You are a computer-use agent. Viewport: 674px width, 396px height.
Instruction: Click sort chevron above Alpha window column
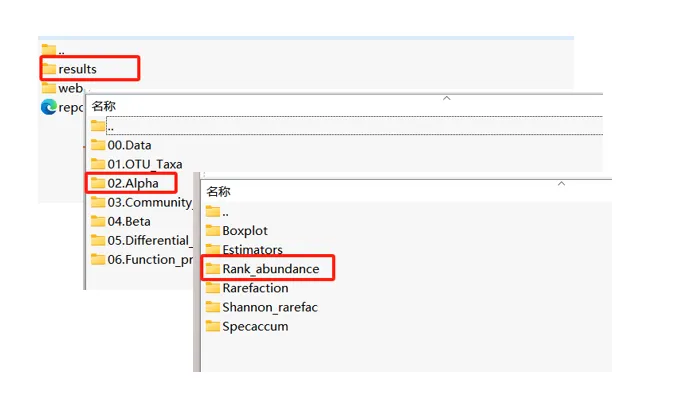tap(561, 184)
